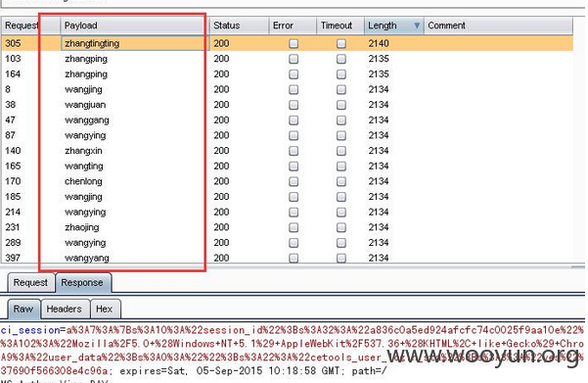Switch to the Request tab
588x383 pixels.
coord(30,282)
